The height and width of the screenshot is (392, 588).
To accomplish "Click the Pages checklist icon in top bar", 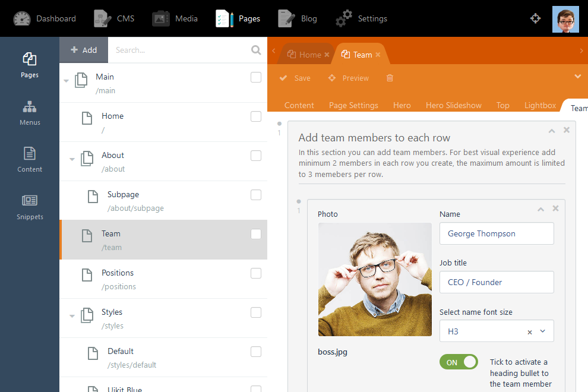I will [225, 18].
